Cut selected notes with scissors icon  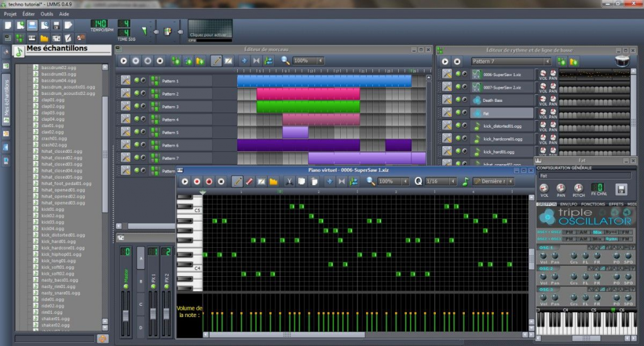tap(289, 181)
